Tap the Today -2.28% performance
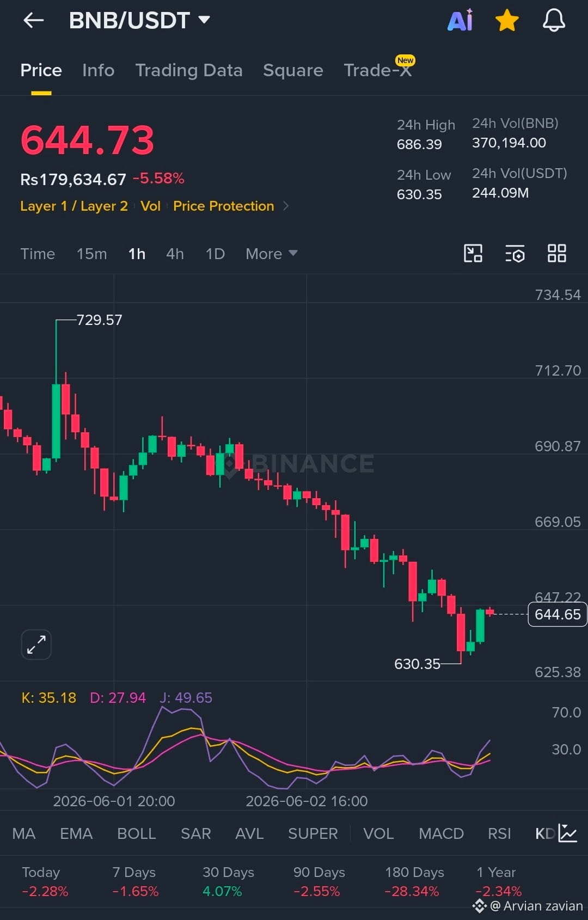 pyautogui.click(x=45, y=882)
